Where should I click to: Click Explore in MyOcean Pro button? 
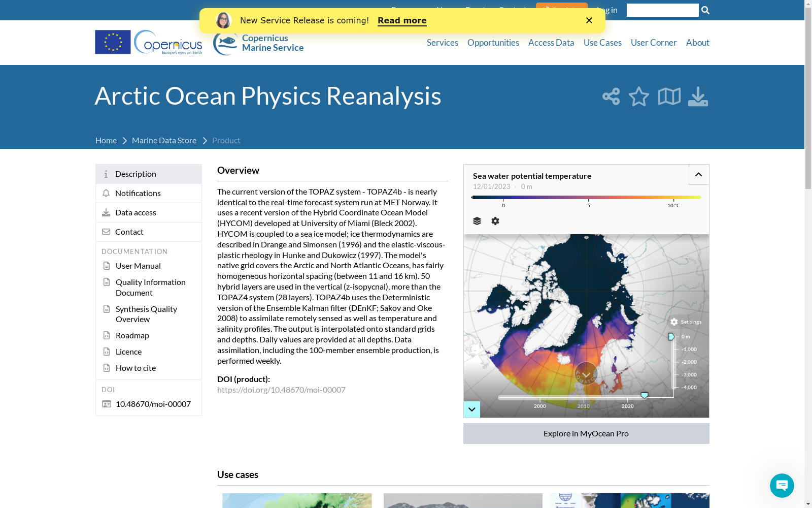click(586, 433)
